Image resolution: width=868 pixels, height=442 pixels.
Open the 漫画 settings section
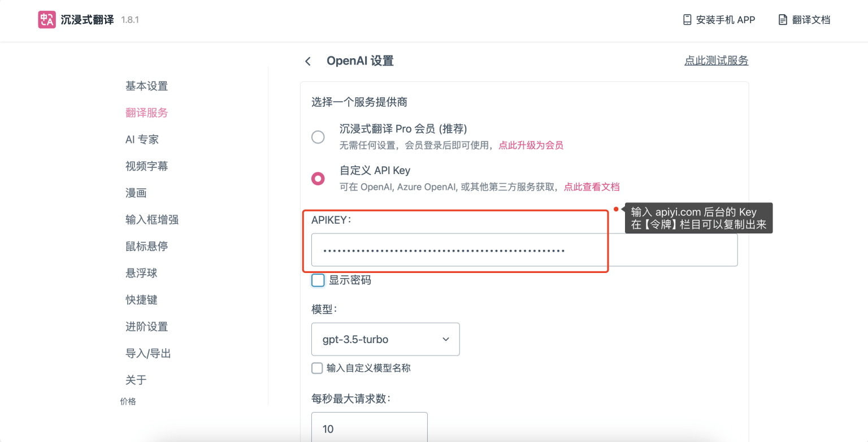click(x=136, y=192)
